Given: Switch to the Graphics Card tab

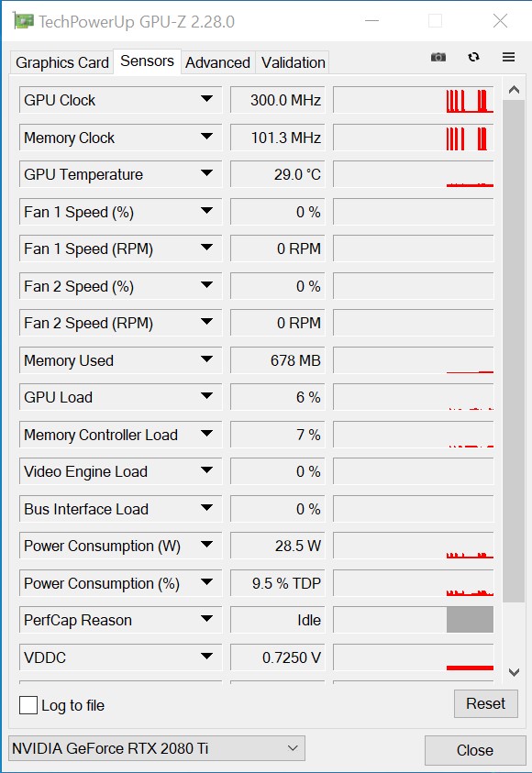Looking at the screenshot, I should click(62, 62).
